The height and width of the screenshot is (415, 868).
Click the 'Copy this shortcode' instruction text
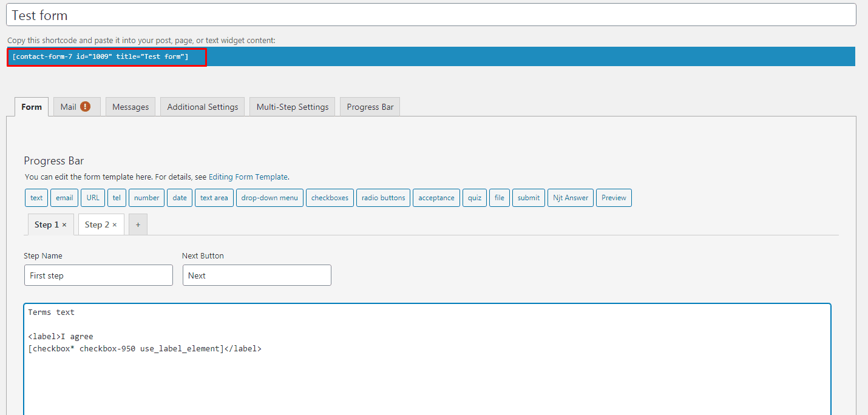(141, 41)
